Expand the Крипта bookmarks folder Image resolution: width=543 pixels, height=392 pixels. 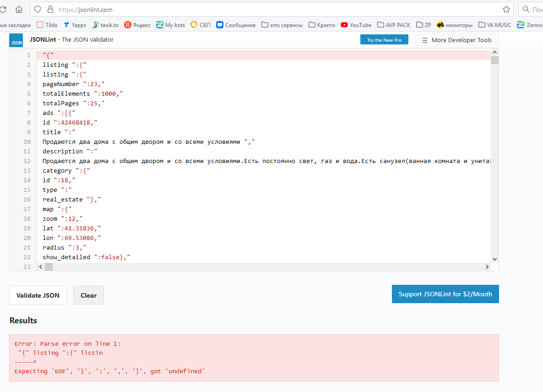pyautogui.click(x=322, y=25)
